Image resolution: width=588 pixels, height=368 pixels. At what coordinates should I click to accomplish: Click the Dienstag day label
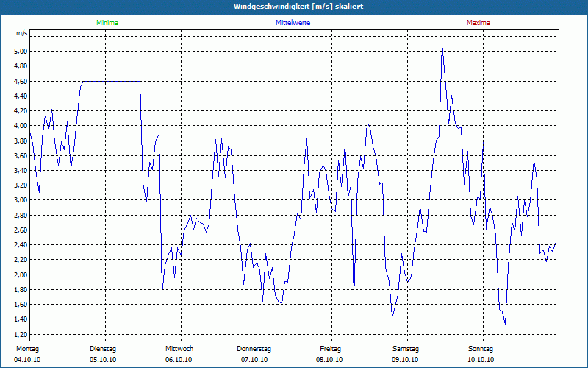pyautogui.click(x=103, y=349)
